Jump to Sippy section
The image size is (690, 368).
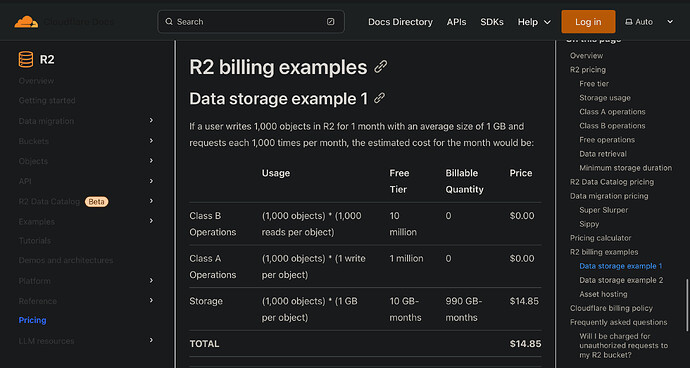[590, 224]
